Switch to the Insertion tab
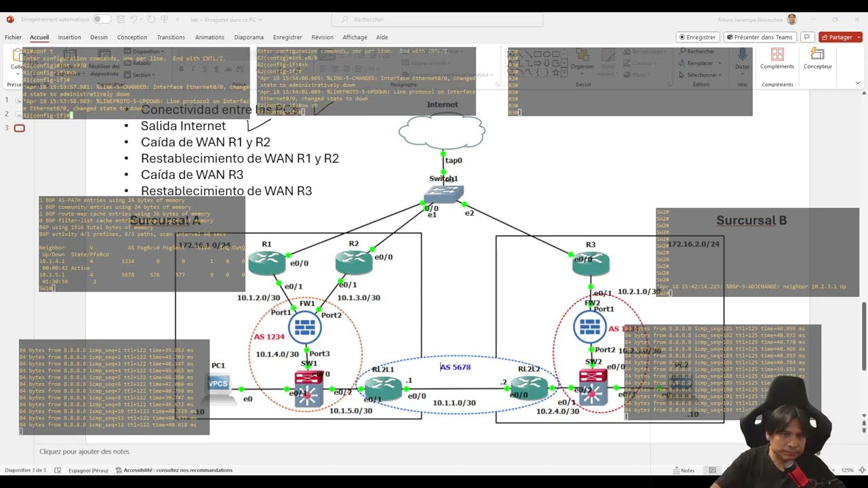The image size is (868, 488). coord(69,37)
